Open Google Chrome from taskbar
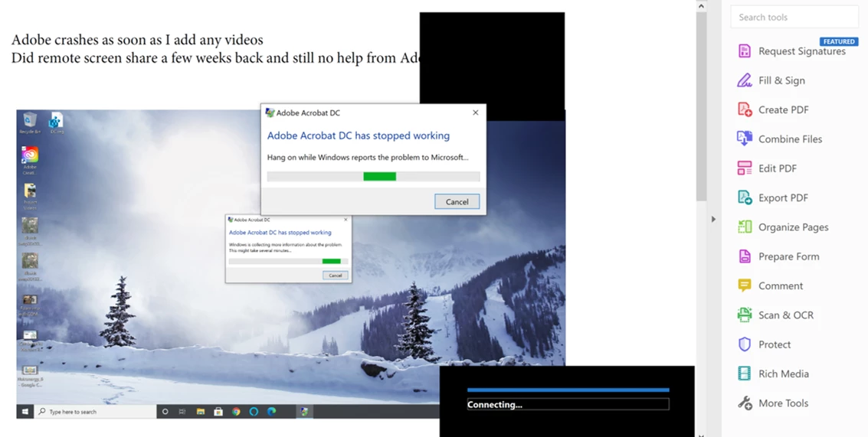This screenshot has height=437, width=868. coord(237,412)
